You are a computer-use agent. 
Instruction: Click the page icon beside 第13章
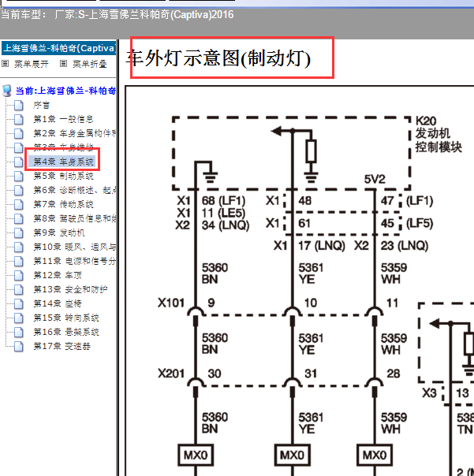pos(19,289)
